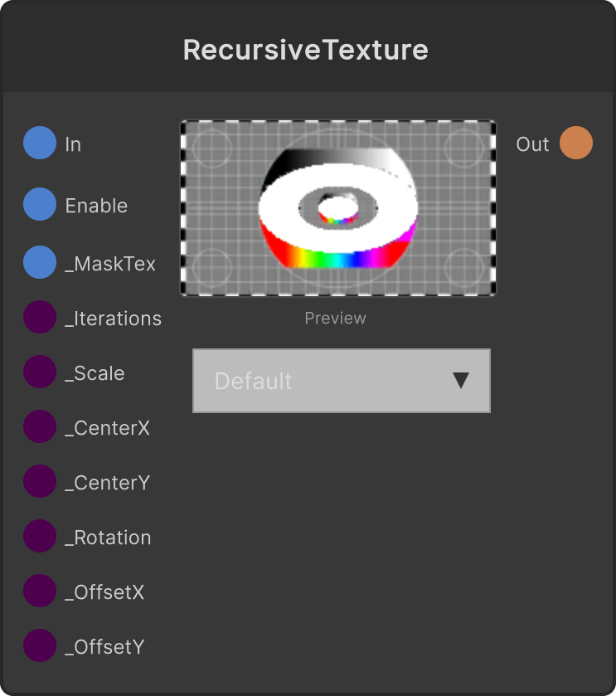616x696 pixels.
Task: Click the _OffsetX purple port
Action: pyautogui.click(x=40, y=591)
